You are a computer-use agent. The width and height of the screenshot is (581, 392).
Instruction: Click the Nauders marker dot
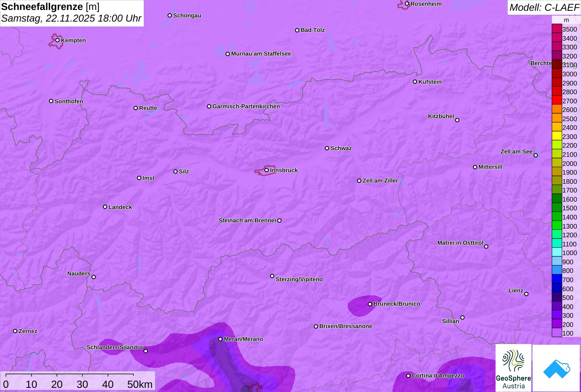tap(94, 277)
